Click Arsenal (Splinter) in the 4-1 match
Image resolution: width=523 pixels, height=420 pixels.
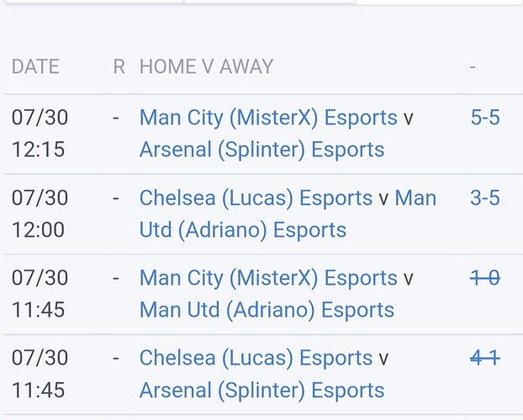point(261,390)
